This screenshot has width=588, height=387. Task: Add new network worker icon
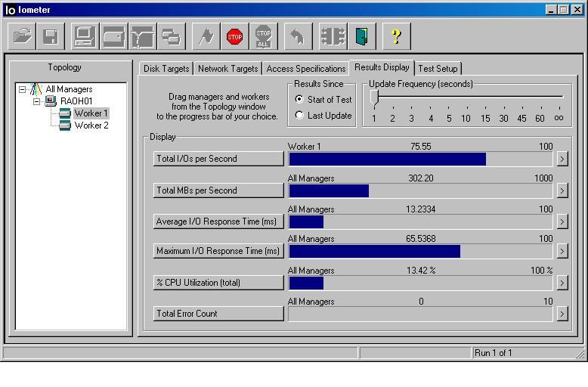[143, 36]
